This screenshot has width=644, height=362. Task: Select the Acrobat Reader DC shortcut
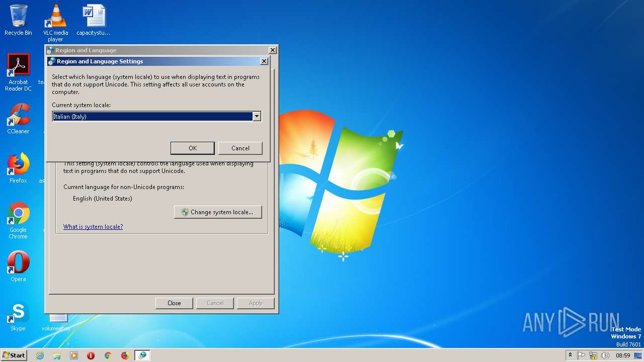point(18,72)
